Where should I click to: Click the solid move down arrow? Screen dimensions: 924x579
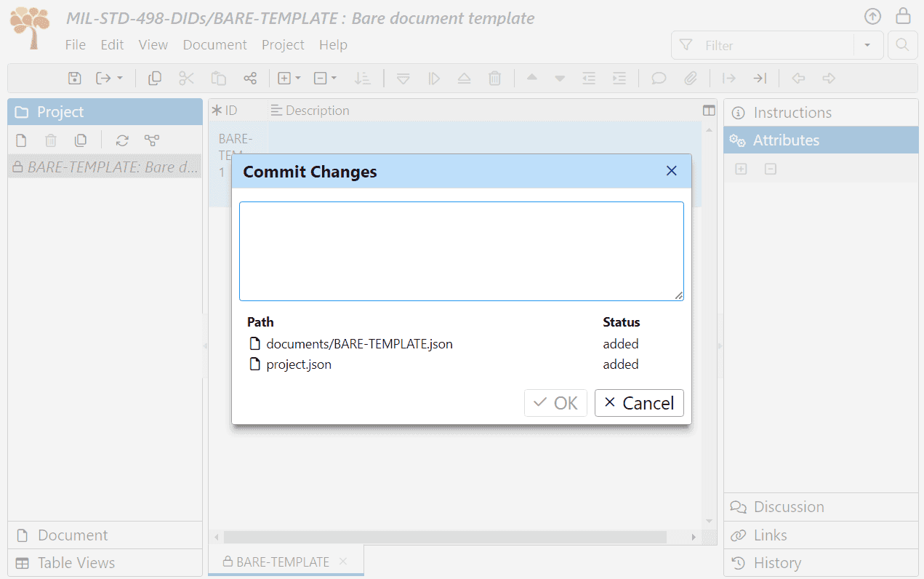click(x=560, y=79)
